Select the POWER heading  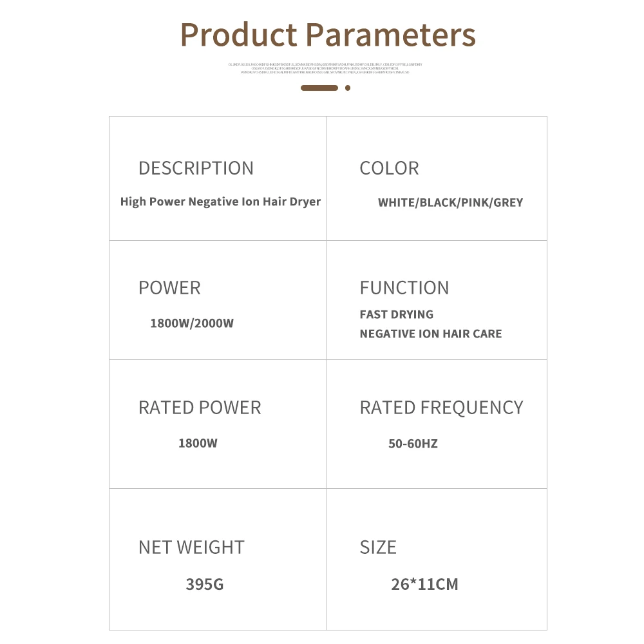coord(169,288)
